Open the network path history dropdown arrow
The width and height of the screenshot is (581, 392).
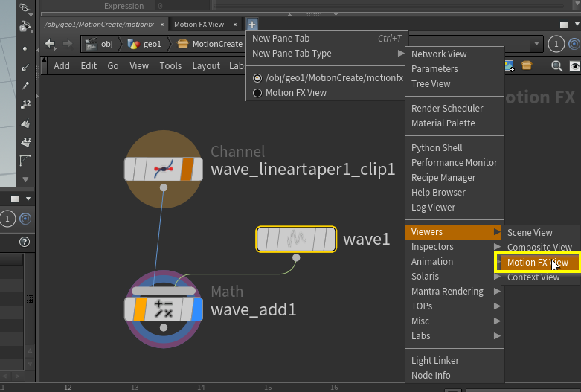tap(536, 44)
